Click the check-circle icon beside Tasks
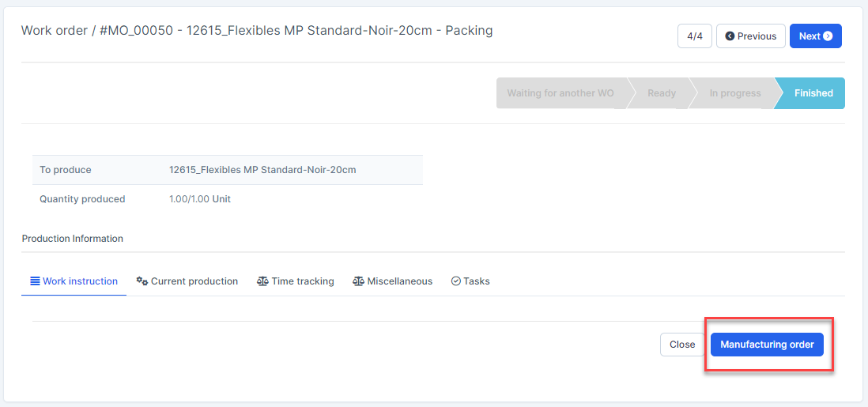The width and height of the screenshot is (868, 407). click(x=456, y=281)
